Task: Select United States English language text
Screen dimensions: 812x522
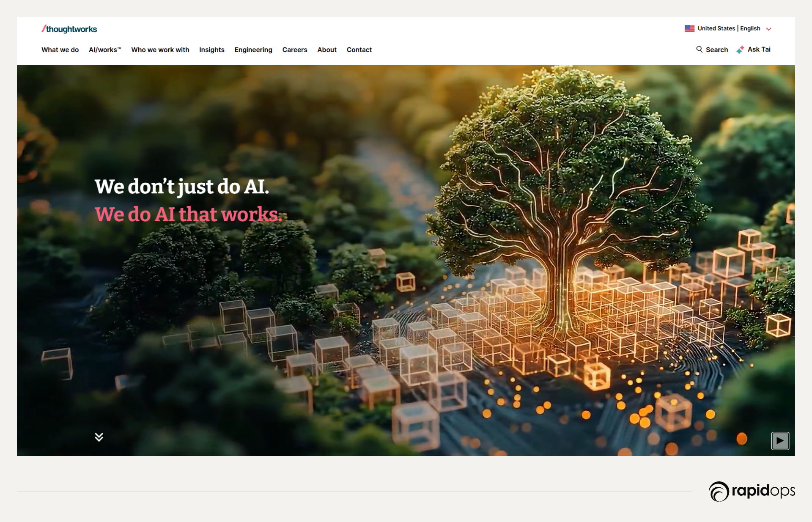Action: pos(729,28)
